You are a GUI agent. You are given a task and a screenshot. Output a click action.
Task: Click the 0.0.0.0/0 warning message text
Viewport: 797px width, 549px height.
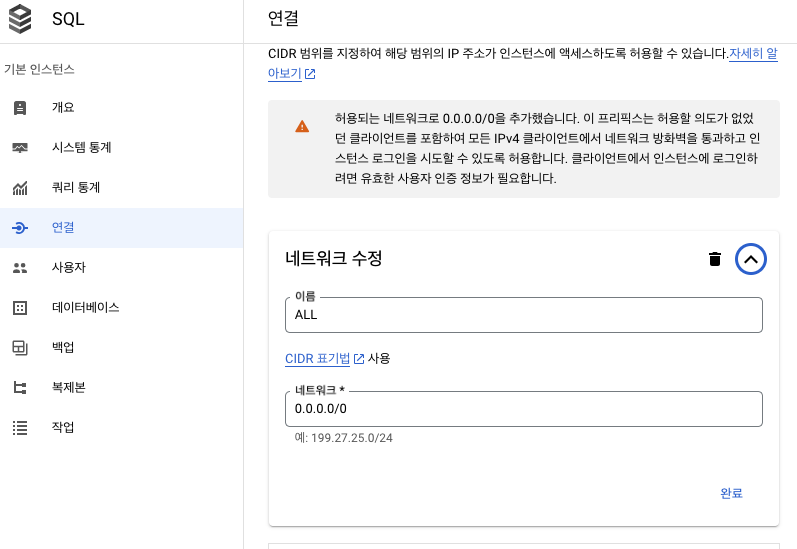point(547,148)
